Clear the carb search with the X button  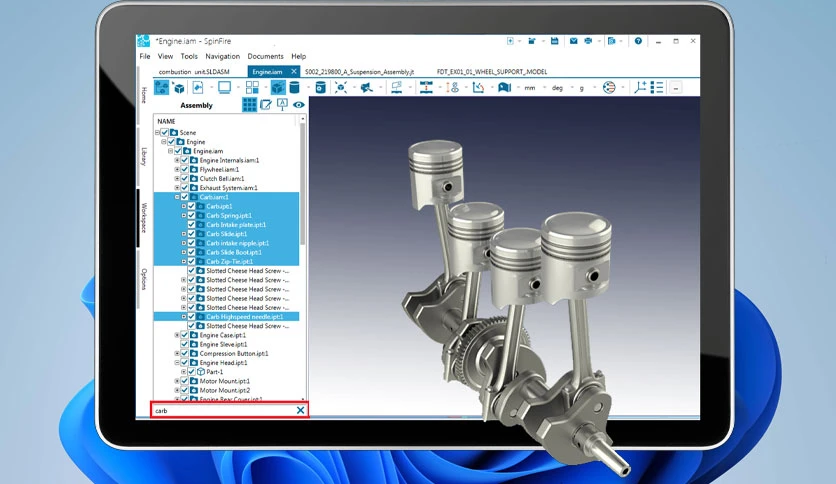[300, 410]
